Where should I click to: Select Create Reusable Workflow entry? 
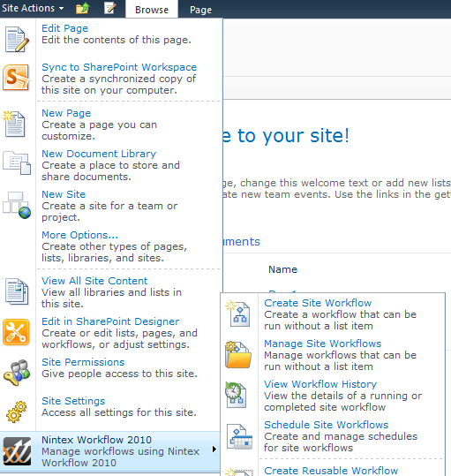pyautogui.click(x=331, y=471)
